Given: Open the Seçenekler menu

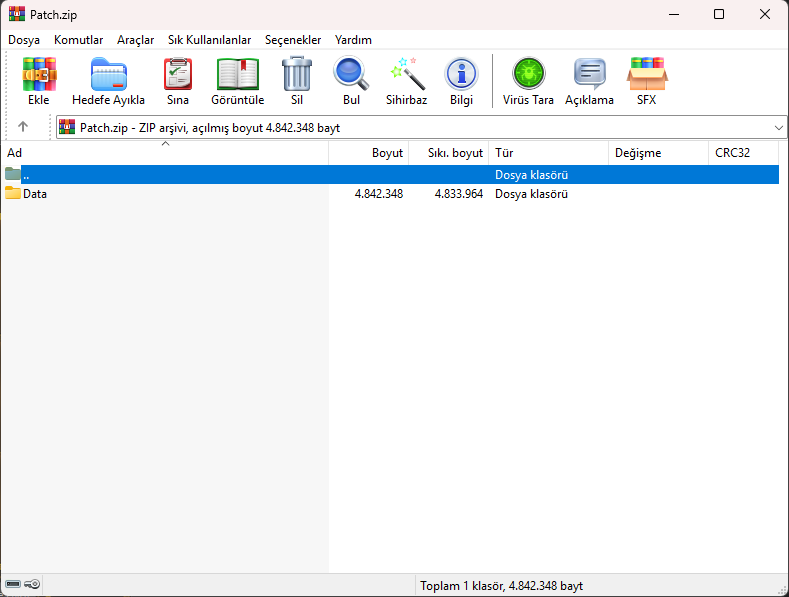Looking at the screenshot, I should (293, 40).
